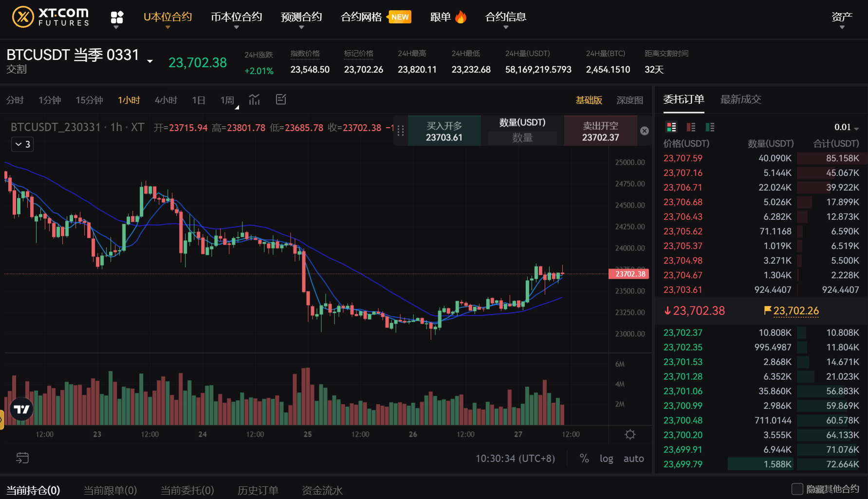Viewport: 868px width, 499px height.
Task: Click the flag mark price 23,702.26
Action: pos(792,311)
